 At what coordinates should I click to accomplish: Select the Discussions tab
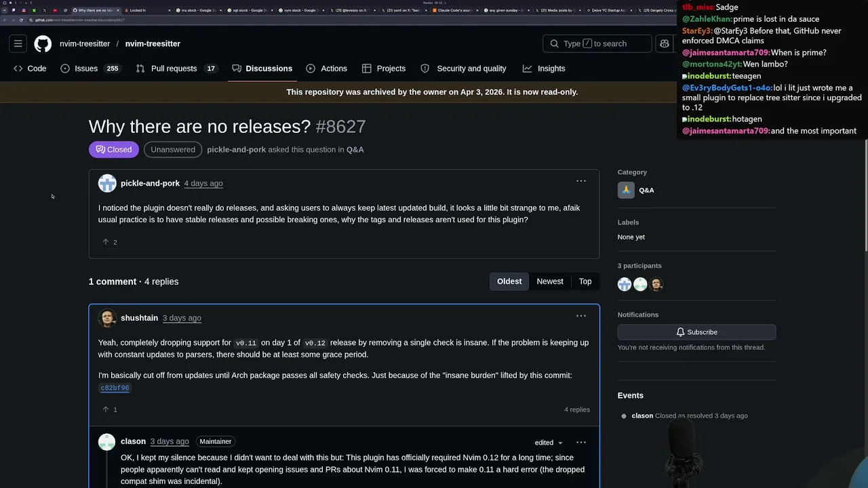pyautogui.click(x=262, y=68)
